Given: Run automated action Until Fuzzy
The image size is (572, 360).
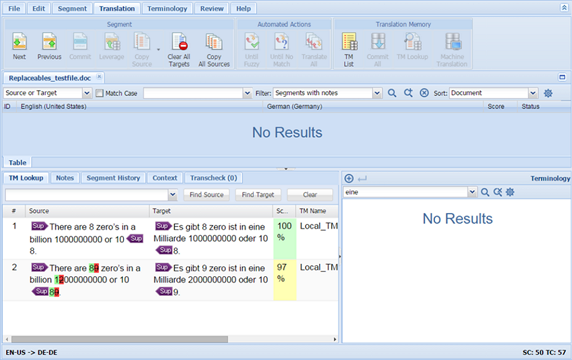Looking at the screenshot, I should click(251, 50).
